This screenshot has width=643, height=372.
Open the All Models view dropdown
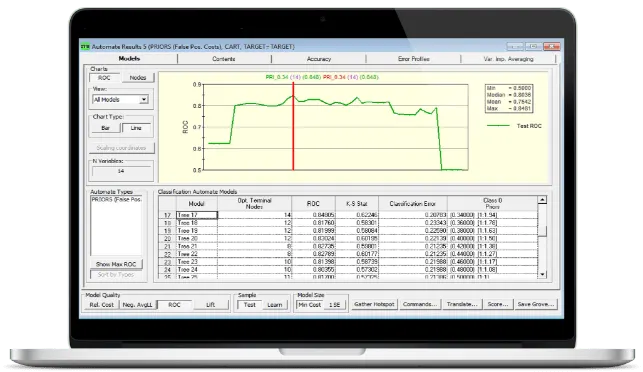[120, 100]
